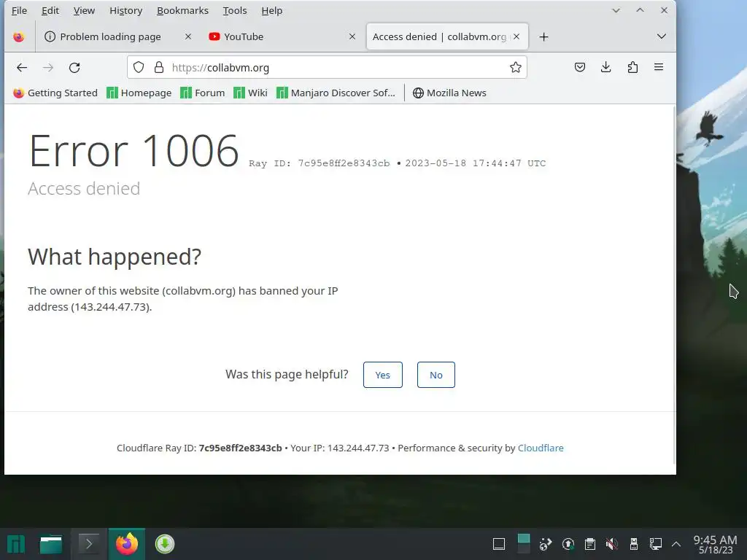Click the page vertical scrollbar
747x560 pixels.
pyautogui.click(x=673, y=286)
